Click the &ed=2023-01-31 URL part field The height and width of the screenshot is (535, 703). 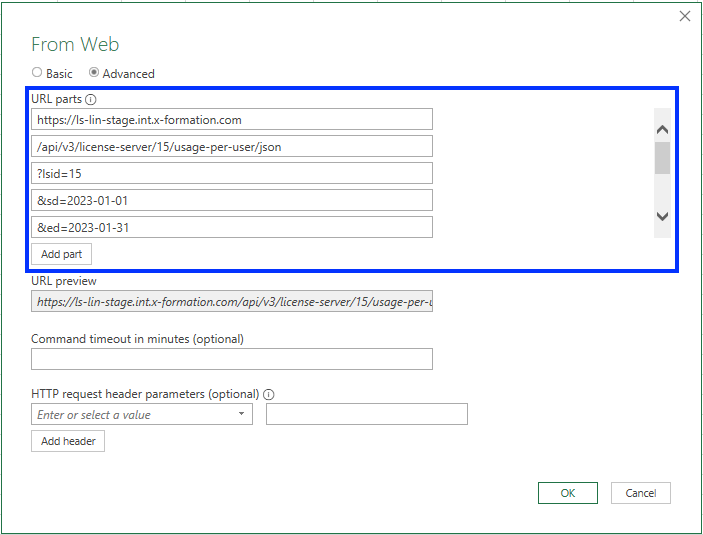232,227
